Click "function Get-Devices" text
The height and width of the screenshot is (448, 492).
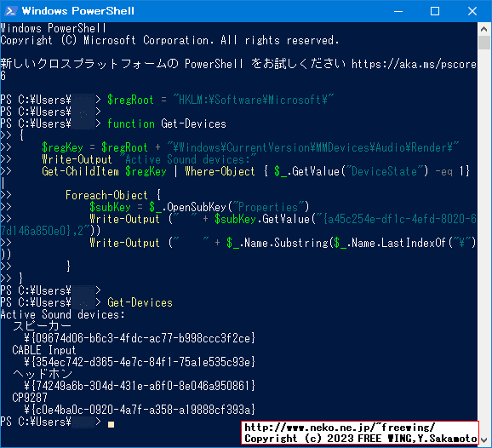click(167, 123)
